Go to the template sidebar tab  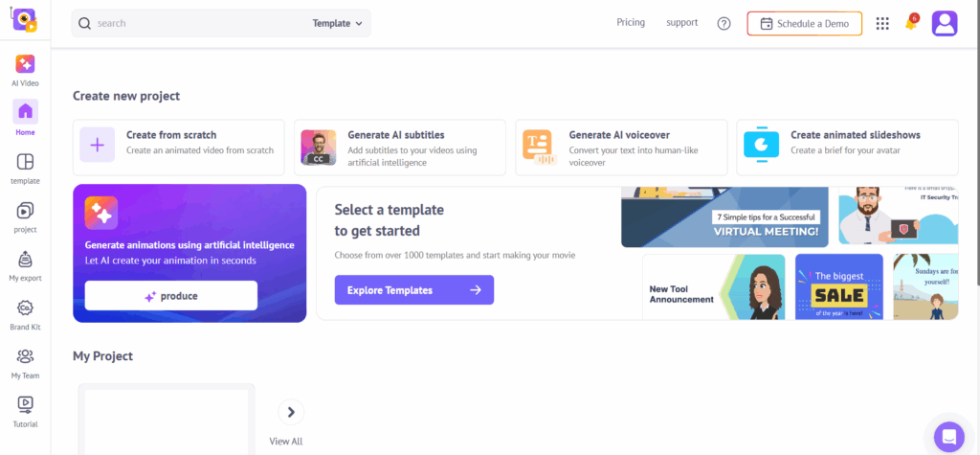click(25, 163)
